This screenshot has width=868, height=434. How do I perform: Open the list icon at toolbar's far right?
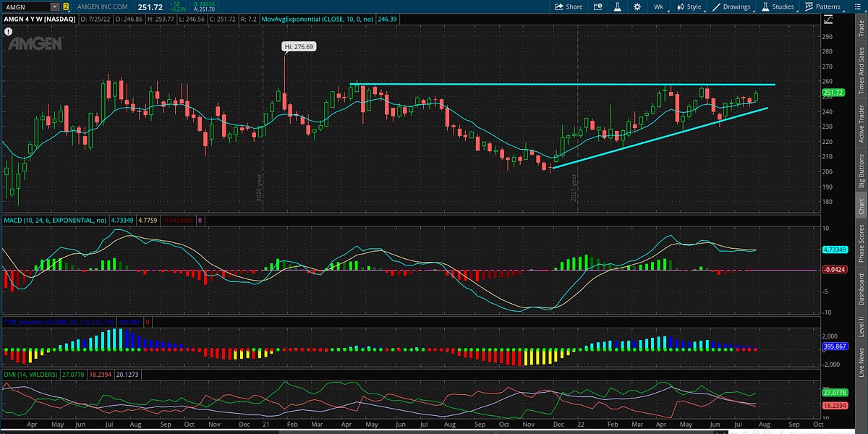pos(859,7)
